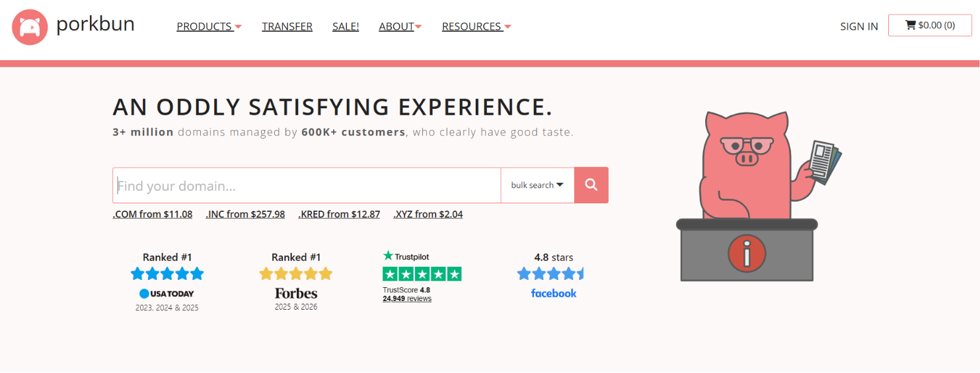The image size is (980, 373).
Task: Expand the PRODUCTS dropdown menu
Action: 209,26
